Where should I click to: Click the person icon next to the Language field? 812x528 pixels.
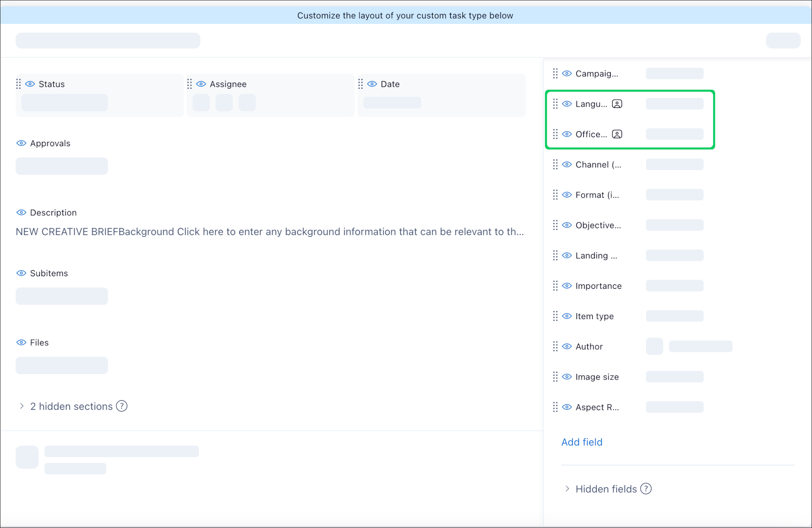pos(617,103)
